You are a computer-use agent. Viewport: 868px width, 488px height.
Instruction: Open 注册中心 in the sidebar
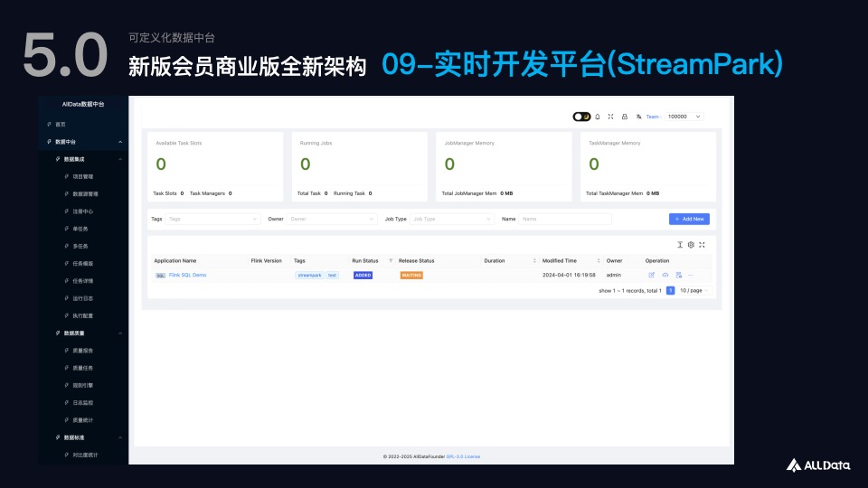pyautogui.click(x=83, y=211)
